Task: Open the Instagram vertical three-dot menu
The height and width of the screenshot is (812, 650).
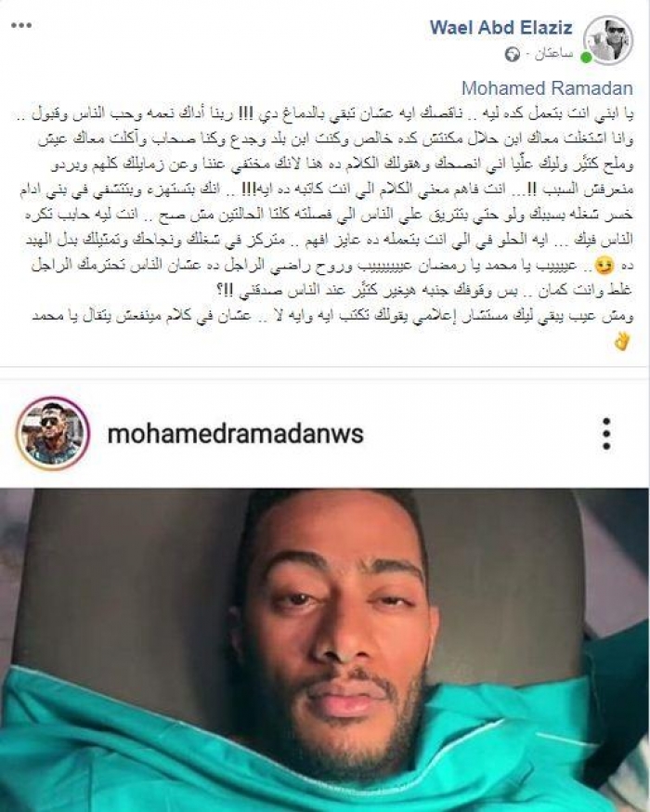Action: point(606,434)
